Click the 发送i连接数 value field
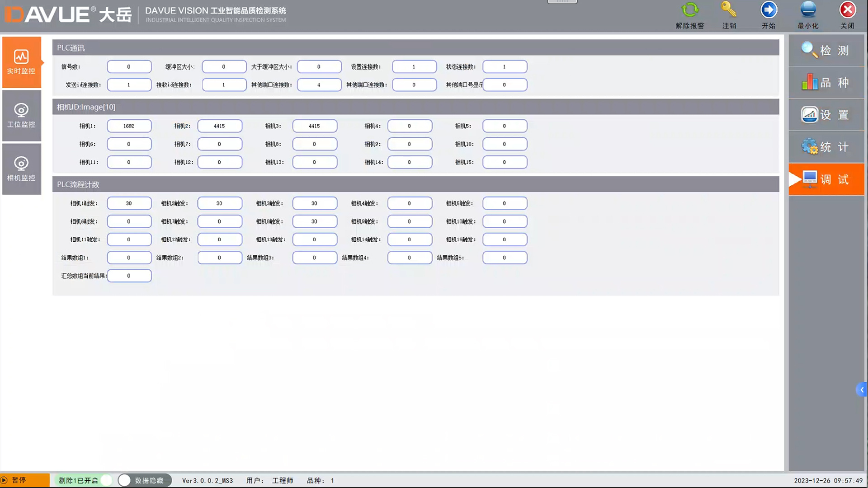Screen dimensions: 868x488 [x=129, y=84]
